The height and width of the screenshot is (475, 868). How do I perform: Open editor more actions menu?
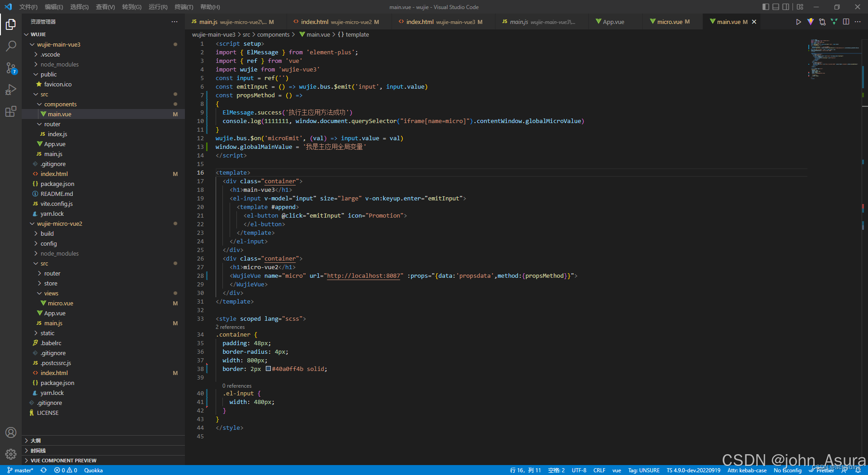858,22
